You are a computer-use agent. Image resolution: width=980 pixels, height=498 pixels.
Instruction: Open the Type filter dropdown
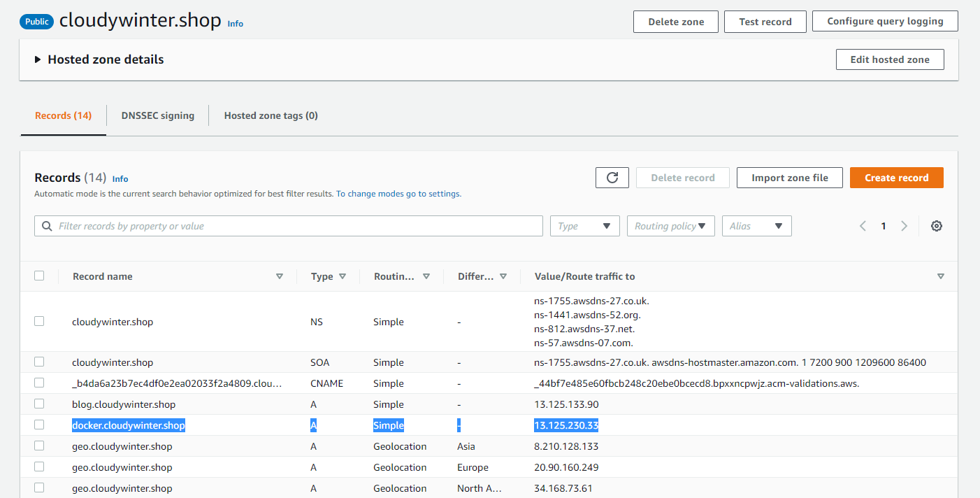tap(585, 226)
